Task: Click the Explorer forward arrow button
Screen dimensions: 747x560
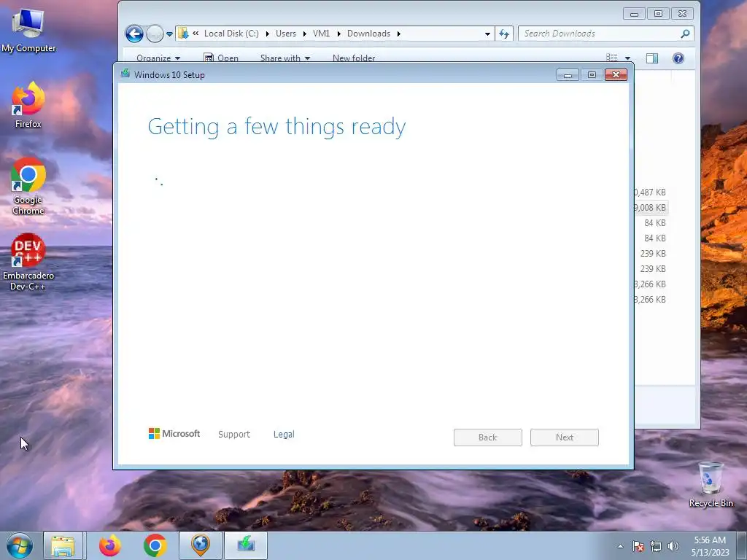Action: (155, 34)
